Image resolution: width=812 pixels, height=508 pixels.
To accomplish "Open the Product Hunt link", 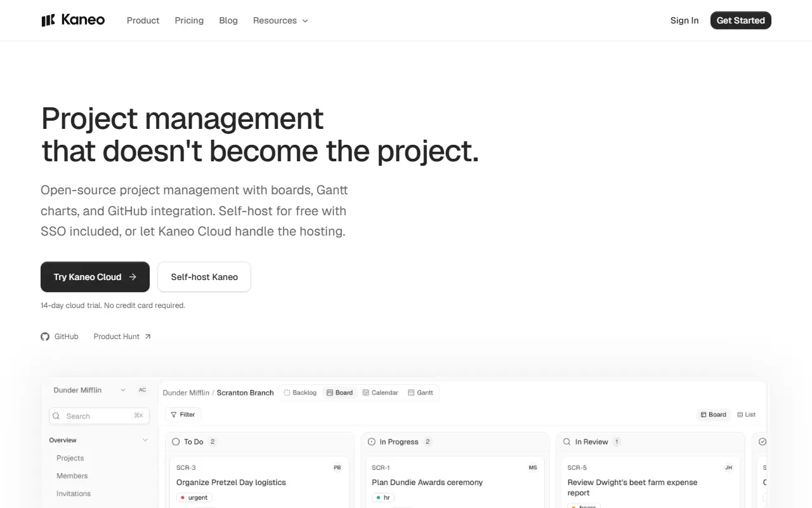I will tap(122, 337).
